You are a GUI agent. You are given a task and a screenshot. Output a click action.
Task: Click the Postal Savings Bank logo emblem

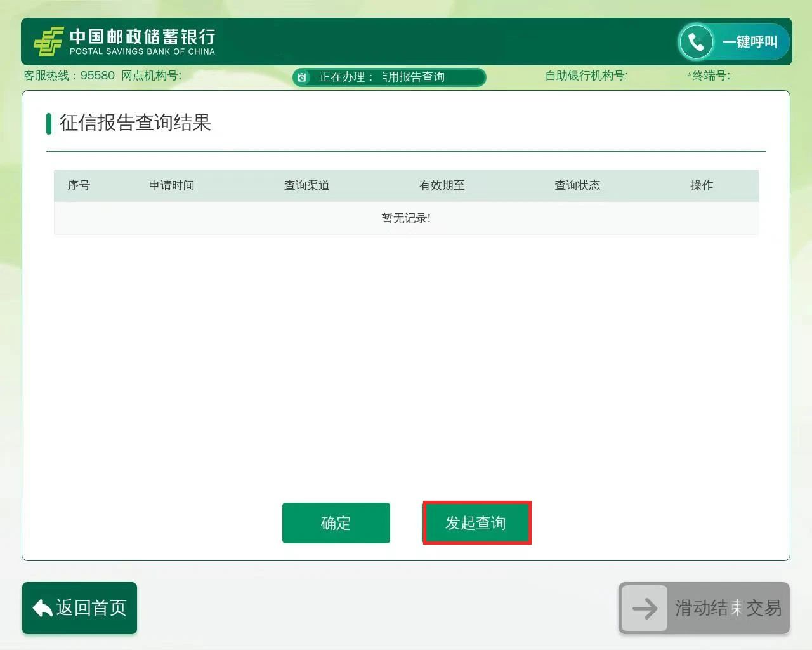[48, 41]
